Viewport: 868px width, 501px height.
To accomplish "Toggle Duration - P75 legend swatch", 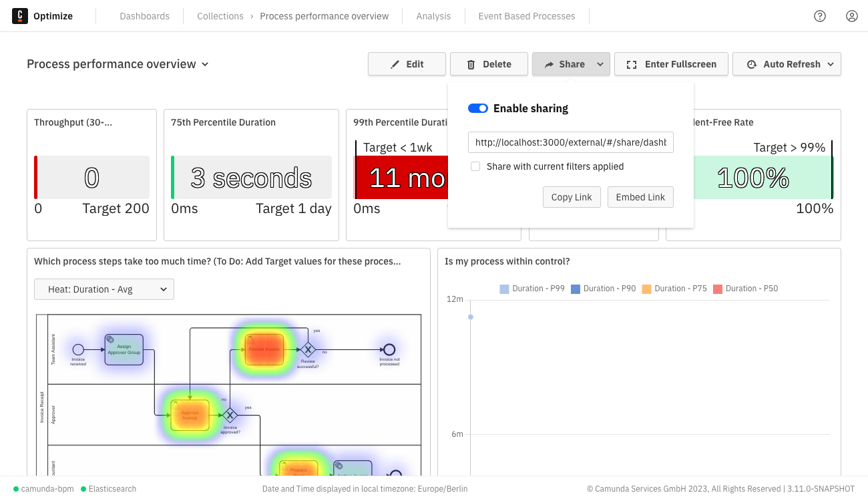I will point(646,289).
